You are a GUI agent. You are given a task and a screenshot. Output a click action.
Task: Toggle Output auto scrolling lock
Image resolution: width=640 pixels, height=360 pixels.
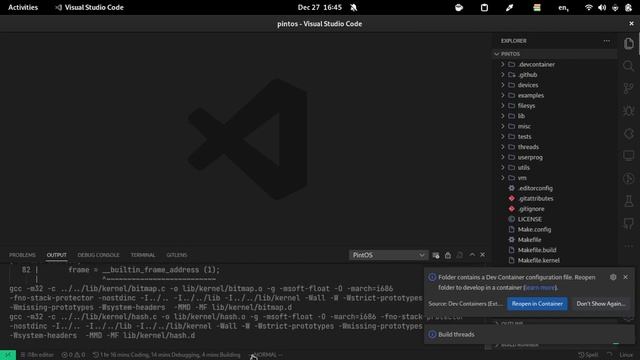(x=448, y=255)
